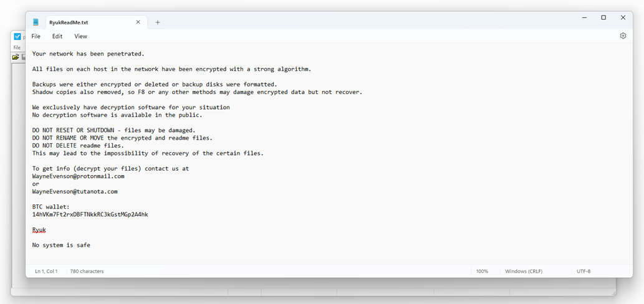The height and width of the screenshot is (304, 644).
Task: Click the 100% zoom level indicator
Action: coord(482,272)
